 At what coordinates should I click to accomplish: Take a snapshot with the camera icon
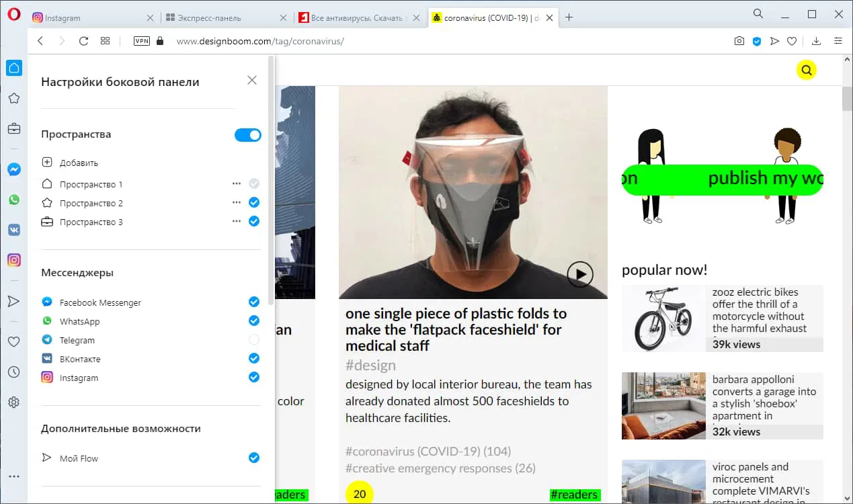click(739, 41)
